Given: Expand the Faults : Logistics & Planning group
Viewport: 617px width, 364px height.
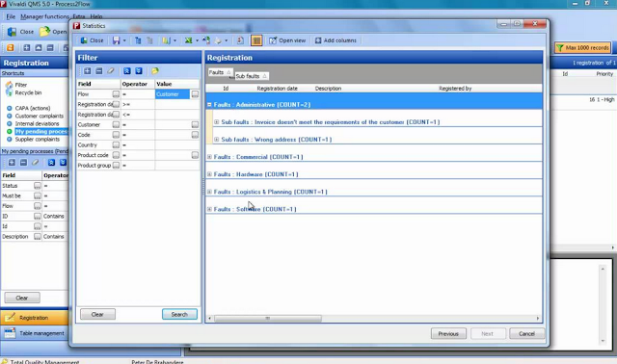Looking at the screenshot, I should click(209, 192).
